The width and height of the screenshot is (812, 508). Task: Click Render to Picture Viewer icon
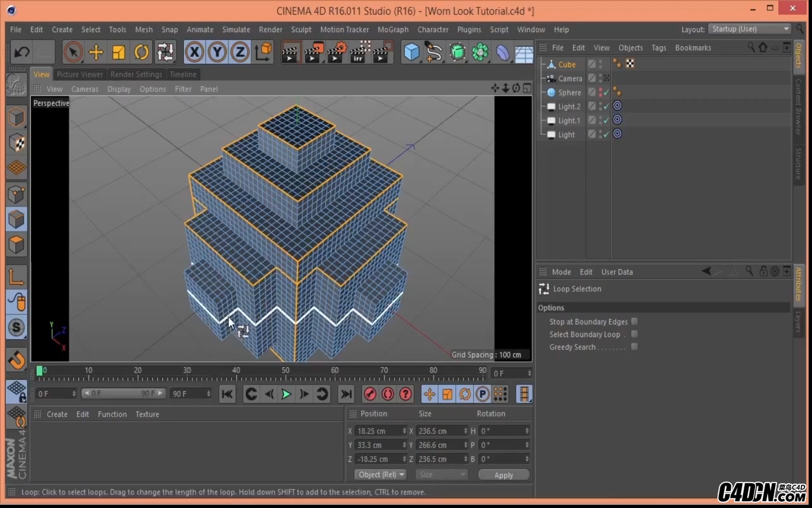[314, 52]
